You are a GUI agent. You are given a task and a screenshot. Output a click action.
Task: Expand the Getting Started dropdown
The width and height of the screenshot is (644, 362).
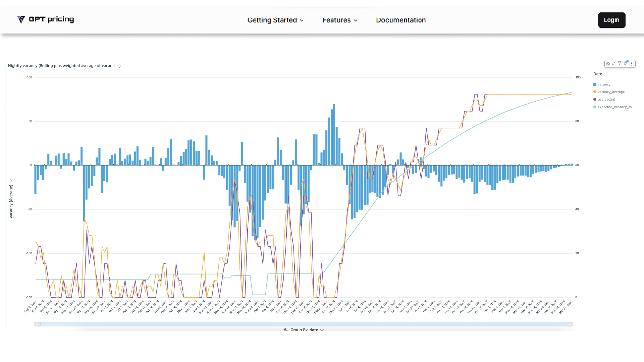(275, 20)
